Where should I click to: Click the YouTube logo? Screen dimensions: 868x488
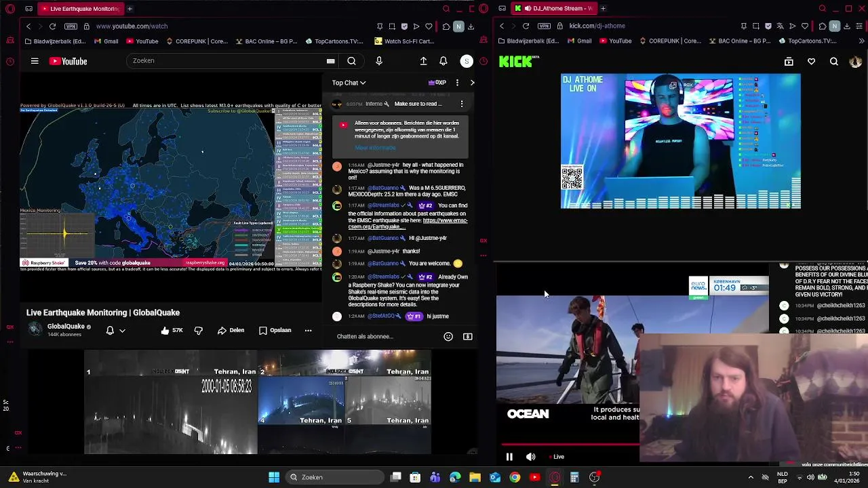pos(68,61)
